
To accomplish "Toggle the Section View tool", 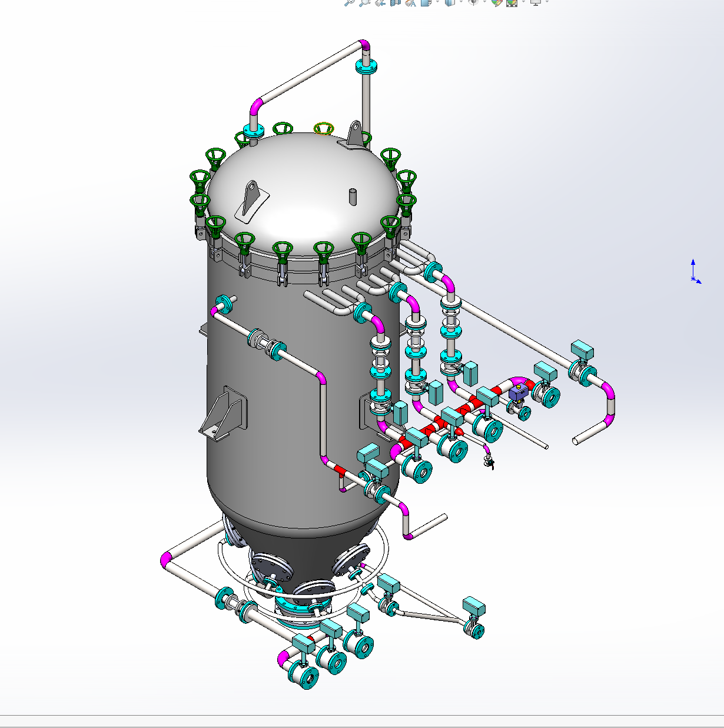I will (x=396, y=2).
